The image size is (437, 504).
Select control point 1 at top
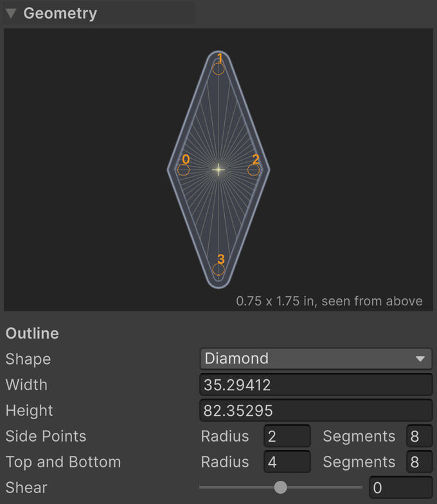[x=219, y=68]
